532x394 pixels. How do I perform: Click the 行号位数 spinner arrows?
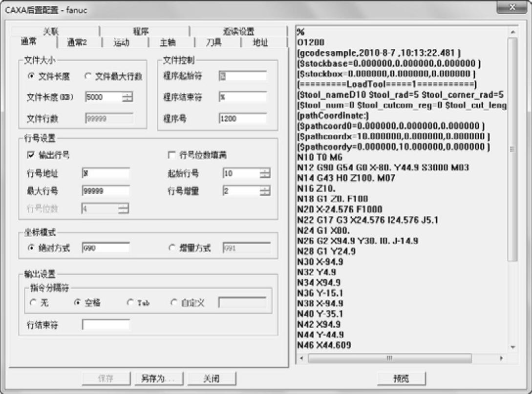point(124,208)
